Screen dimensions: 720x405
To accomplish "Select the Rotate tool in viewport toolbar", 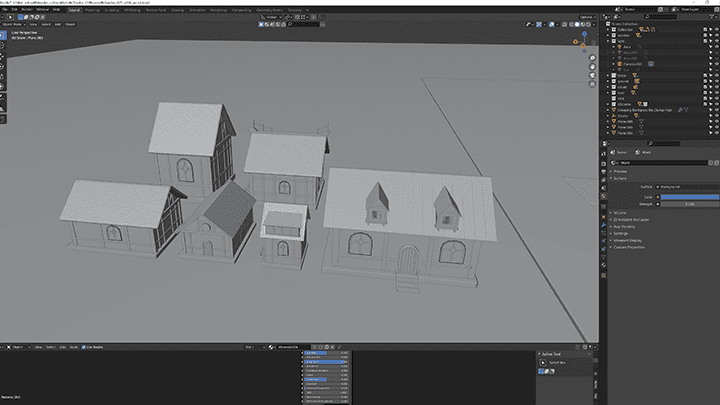I will (2, 67).
